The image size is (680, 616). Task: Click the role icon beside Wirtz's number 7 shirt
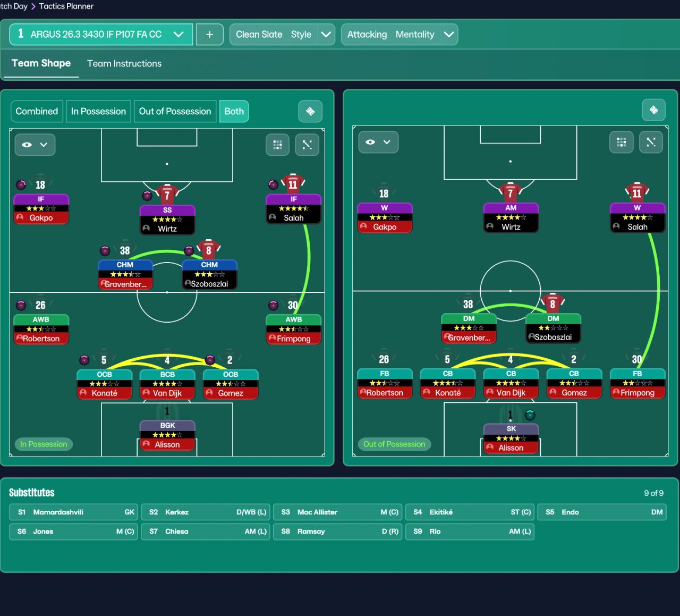pyautogui.click(x=148, y=196)
